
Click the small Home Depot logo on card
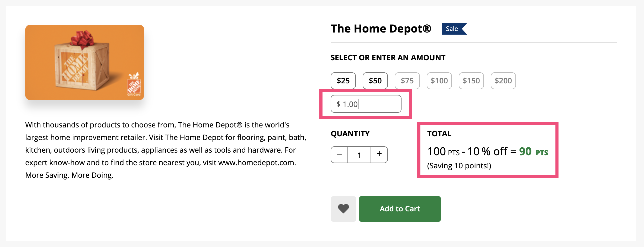(x=134, y=85)
